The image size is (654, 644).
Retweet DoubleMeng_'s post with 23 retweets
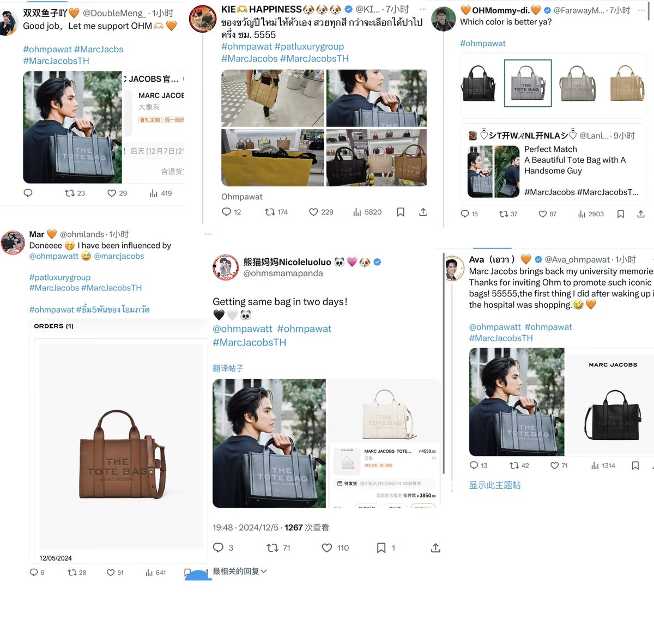(75, 193)
